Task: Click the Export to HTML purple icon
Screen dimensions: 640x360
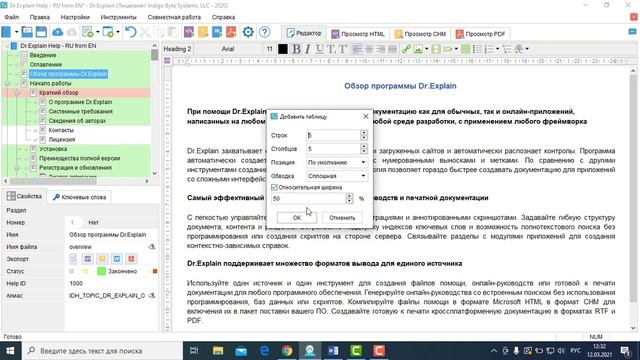Action: (189, 32)
